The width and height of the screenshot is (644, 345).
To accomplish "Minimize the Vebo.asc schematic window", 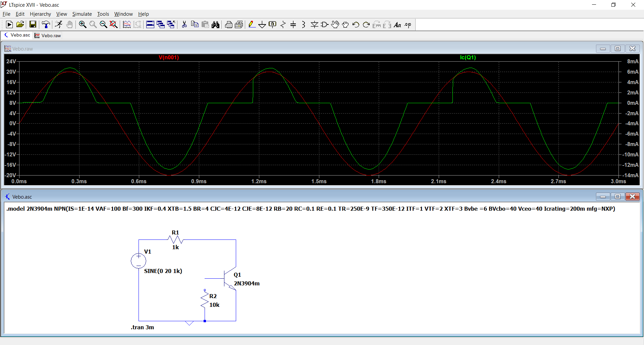I will [x=603, y=197].
